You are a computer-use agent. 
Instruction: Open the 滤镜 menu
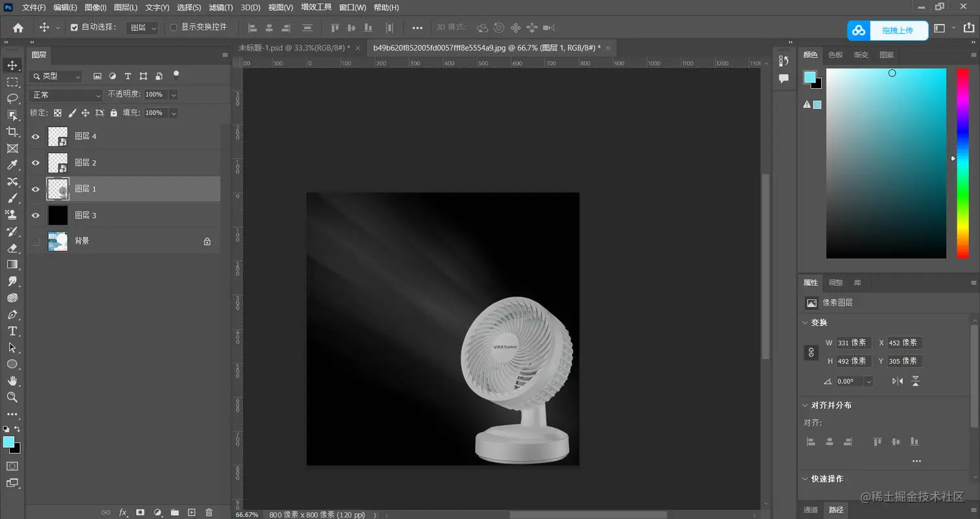pos(220,7)
